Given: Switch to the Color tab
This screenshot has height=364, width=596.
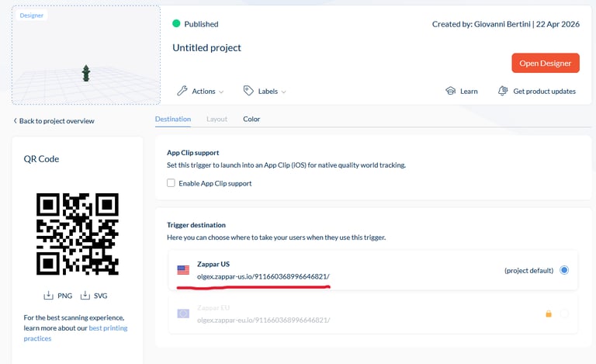Looking at the screenshot, I should click(251, 119).
